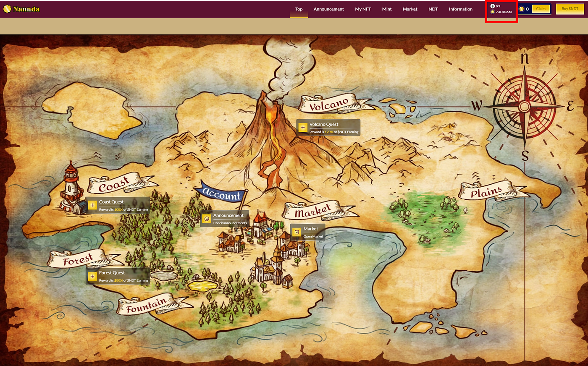The height and width of the screenshot is (366, 588).
Task: Select the Forest Quest plus icon
Action: click(x=92, y=276)
